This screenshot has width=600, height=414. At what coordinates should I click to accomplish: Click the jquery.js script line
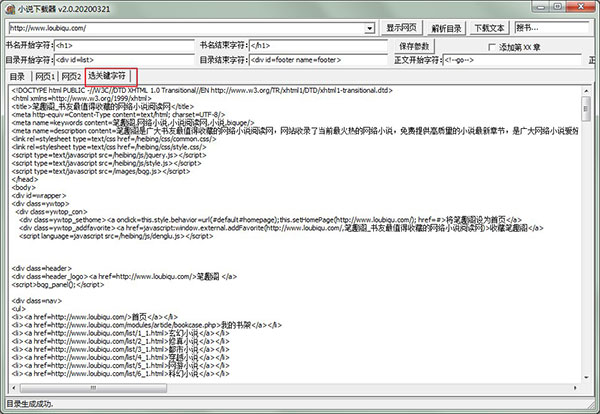point(109,155)
